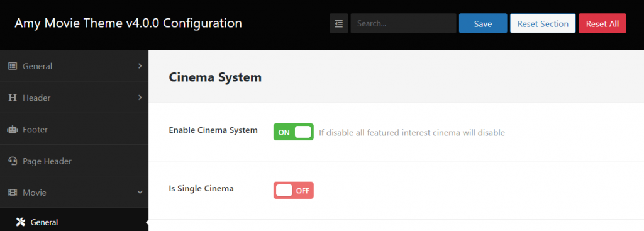Turn off Enable Cinema System toggle

[294, 132]
